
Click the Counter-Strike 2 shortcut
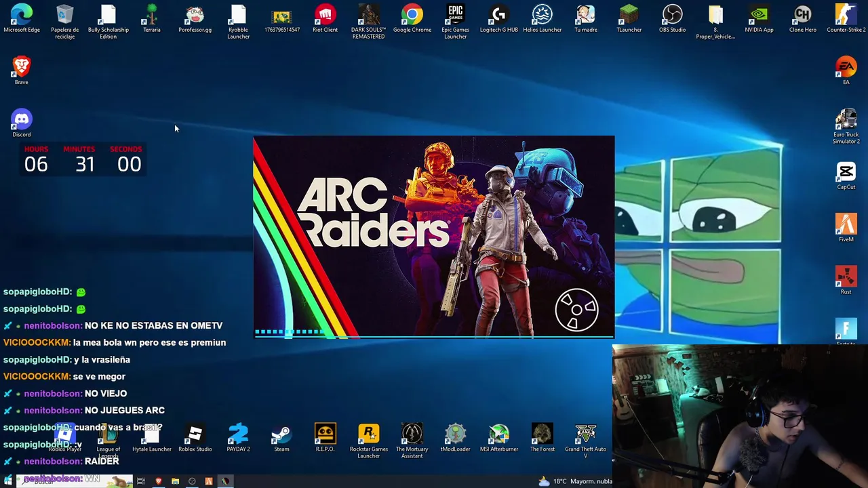(x=846, y=19)
